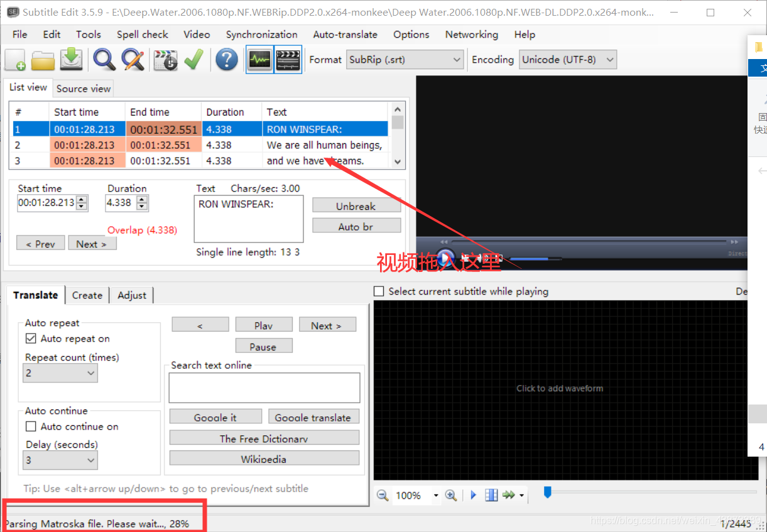Open the waveform 100% zoom dropdown
This screenshot has width=767, height=532.
tap(436, 496)
